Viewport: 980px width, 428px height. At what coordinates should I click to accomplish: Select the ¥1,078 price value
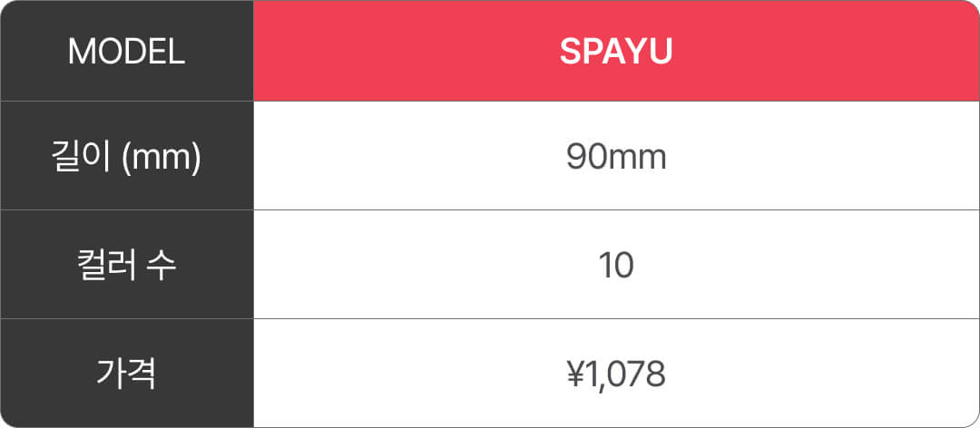pyautogui.click(x=615, y=374)
